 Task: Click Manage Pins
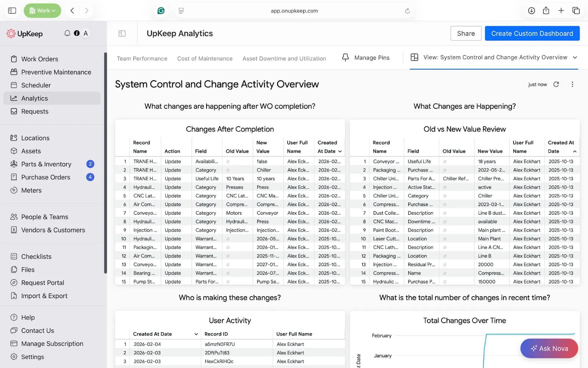(372, 58)
